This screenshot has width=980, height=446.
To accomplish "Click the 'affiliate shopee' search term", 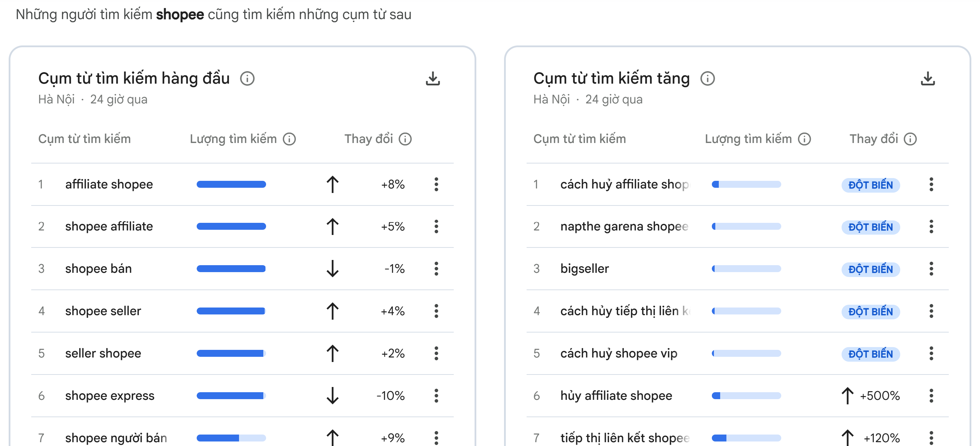I will [109, 185].
